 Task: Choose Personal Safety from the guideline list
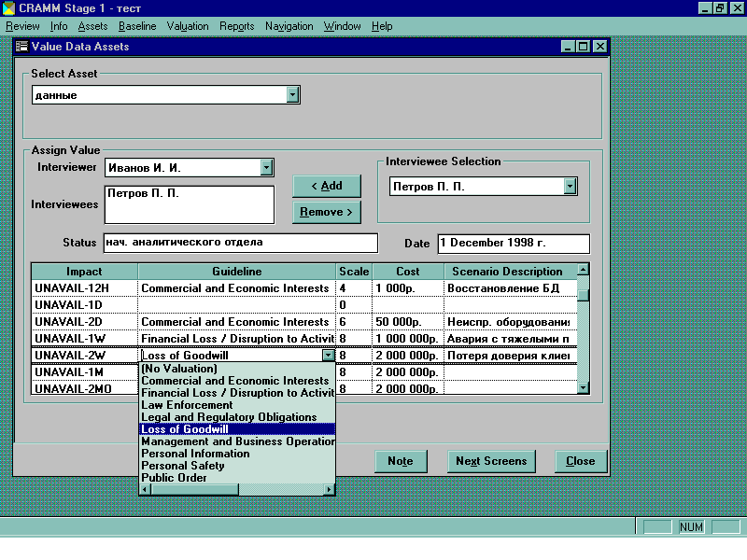click(x=237, y=466)
